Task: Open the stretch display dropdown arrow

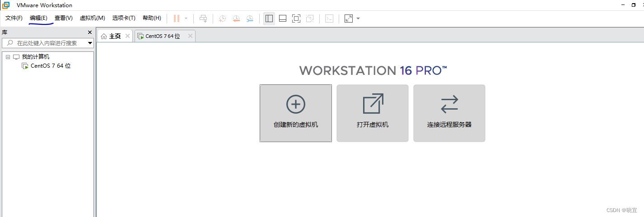Action: click(358, 18)
